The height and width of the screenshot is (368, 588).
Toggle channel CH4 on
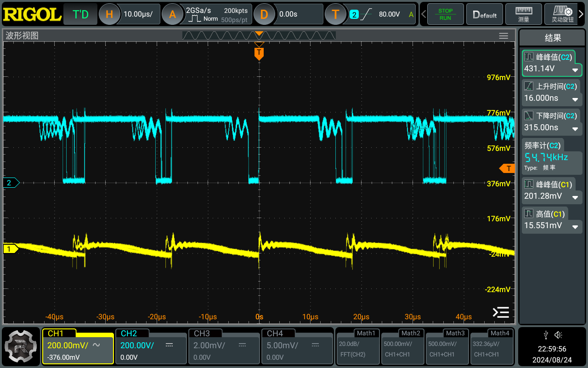296,346
